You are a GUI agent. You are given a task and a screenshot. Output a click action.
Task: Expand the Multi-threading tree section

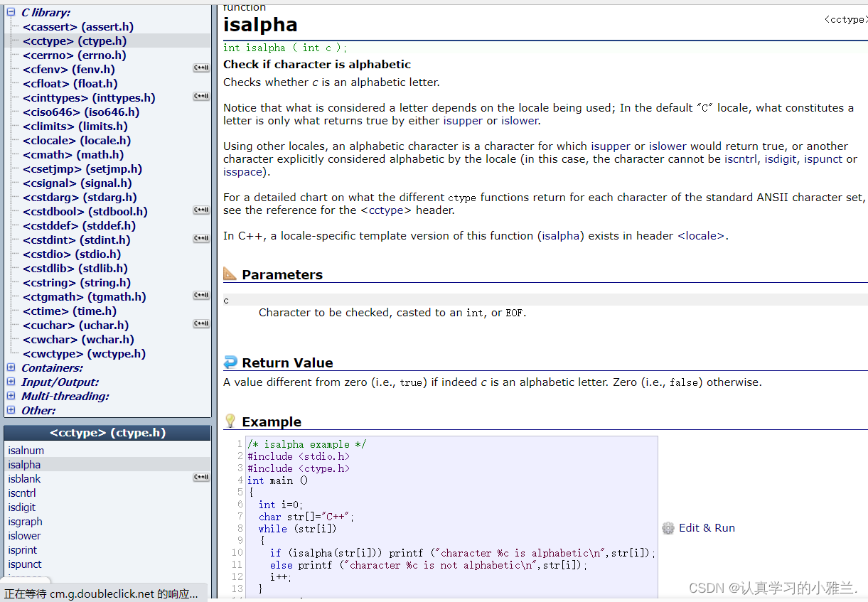11,396
